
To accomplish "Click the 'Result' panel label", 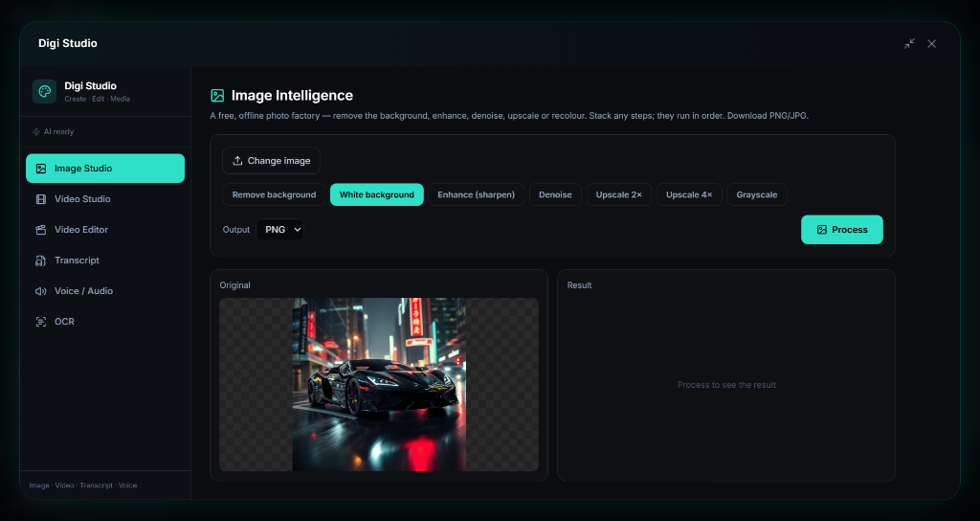I will click(x=579, y=285).
